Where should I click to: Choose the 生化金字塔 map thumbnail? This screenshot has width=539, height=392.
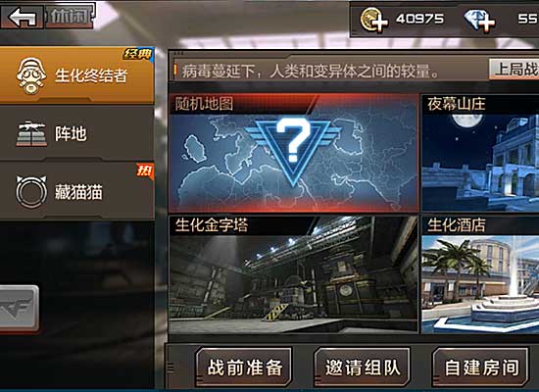[x=293, y=274]
